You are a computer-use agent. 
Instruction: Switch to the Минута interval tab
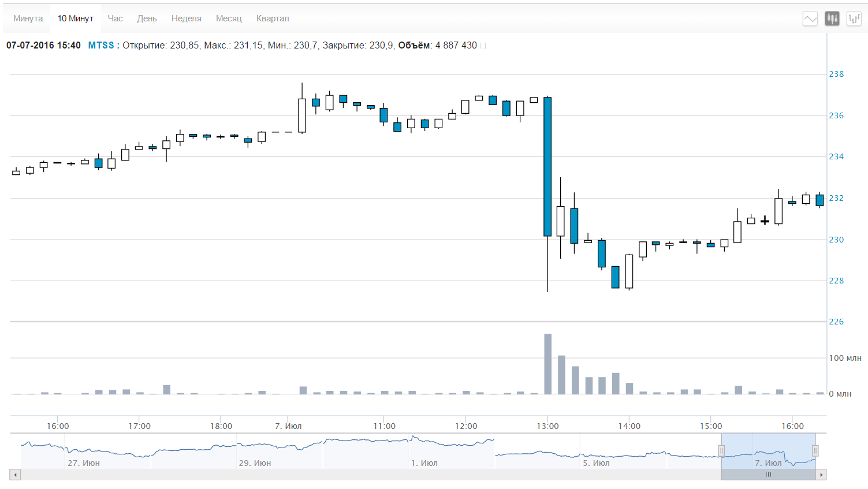tap(28, 18)
